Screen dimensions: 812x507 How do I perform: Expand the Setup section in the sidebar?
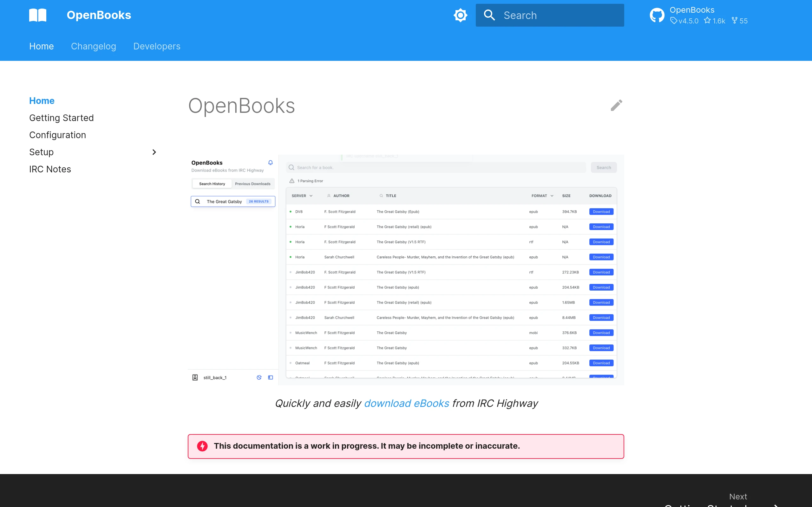154,152
